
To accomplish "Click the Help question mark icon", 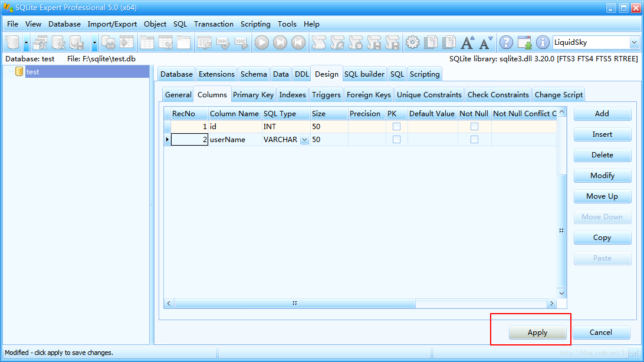I will [506, 42].
